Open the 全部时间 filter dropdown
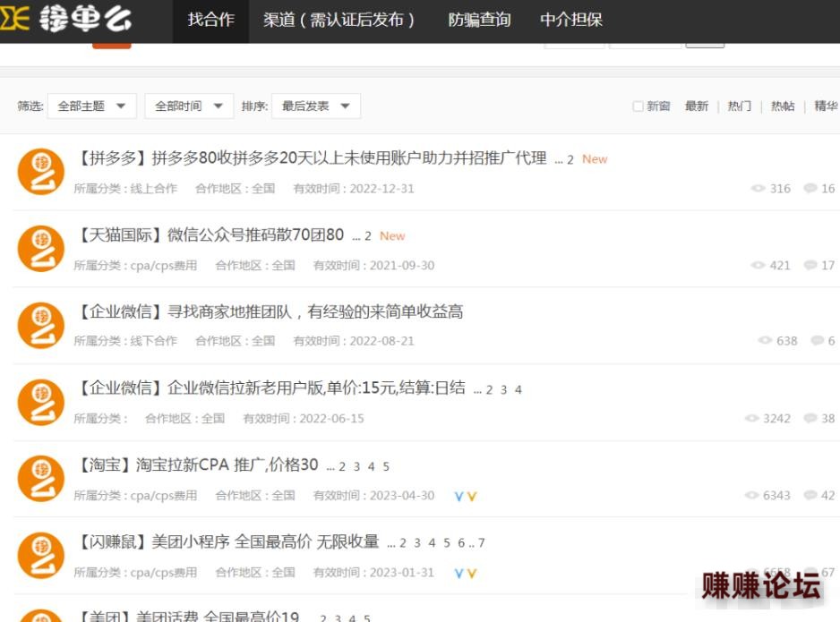840x622 pixels. (x=189, y=106)
